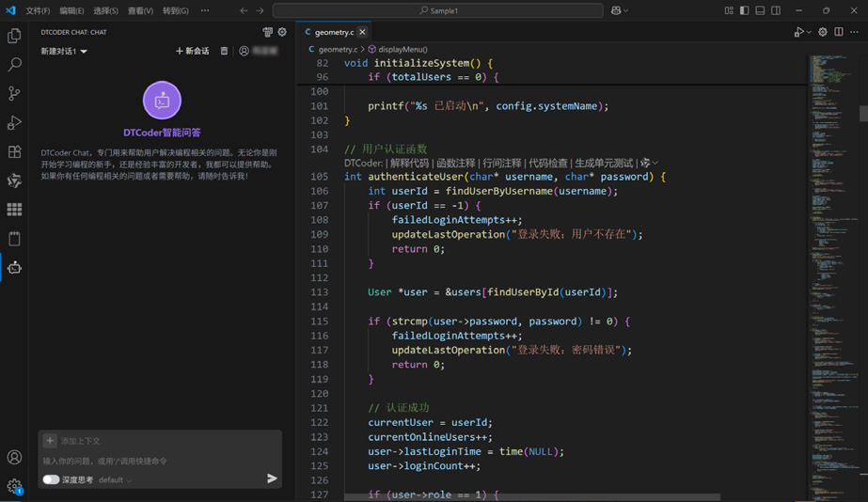Image resolution: width=868 pixels, height=502 pixels.
Task: Click the DTCoder robot icon in activity bar
Action: 14,268
